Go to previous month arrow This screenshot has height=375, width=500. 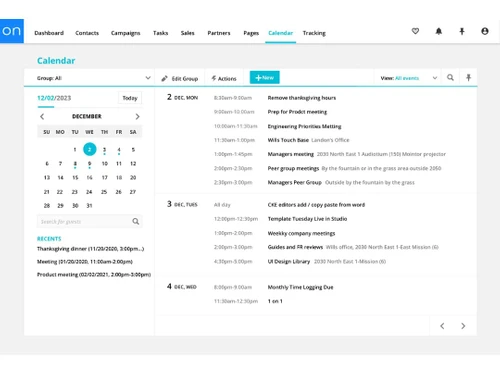coord(42,116)
